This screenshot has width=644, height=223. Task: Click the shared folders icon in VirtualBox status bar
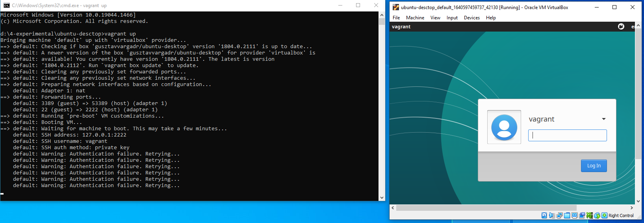[567, 216]
